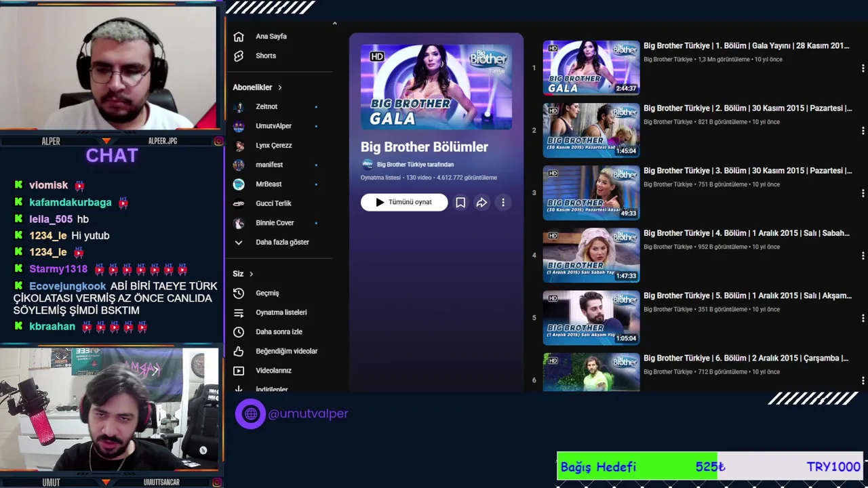The image size is (868, 488).
Task: Click the globe icon beside @umutvalper
Action: point(250,413)
